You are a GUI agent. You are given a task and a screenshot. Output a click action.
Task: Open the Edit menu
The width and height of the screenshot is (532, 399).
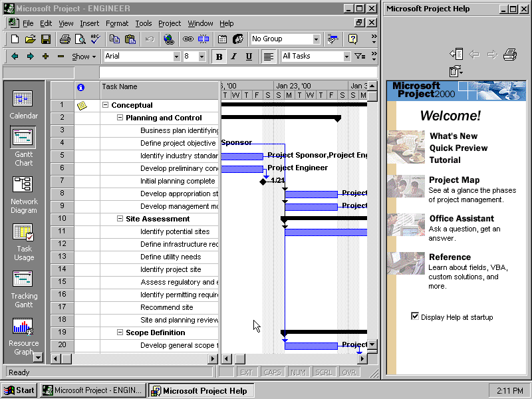[46, 23]
